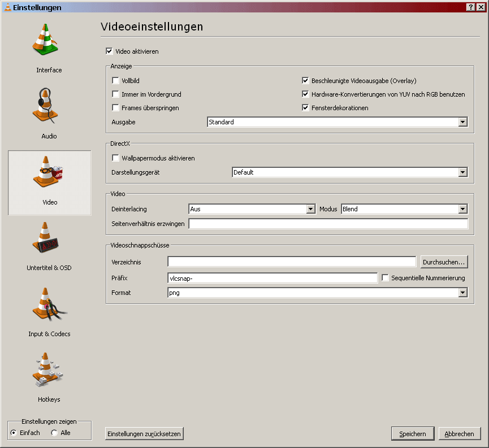Open the Ausgabe Standard dropdown

(x=337, y=122)
